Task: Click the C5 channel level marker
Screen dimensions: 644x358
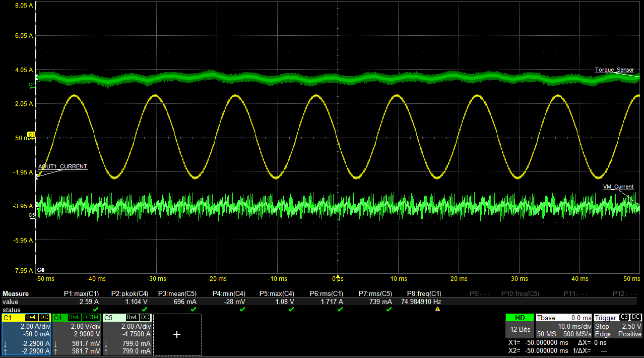Action: click(x=32, y=215)
